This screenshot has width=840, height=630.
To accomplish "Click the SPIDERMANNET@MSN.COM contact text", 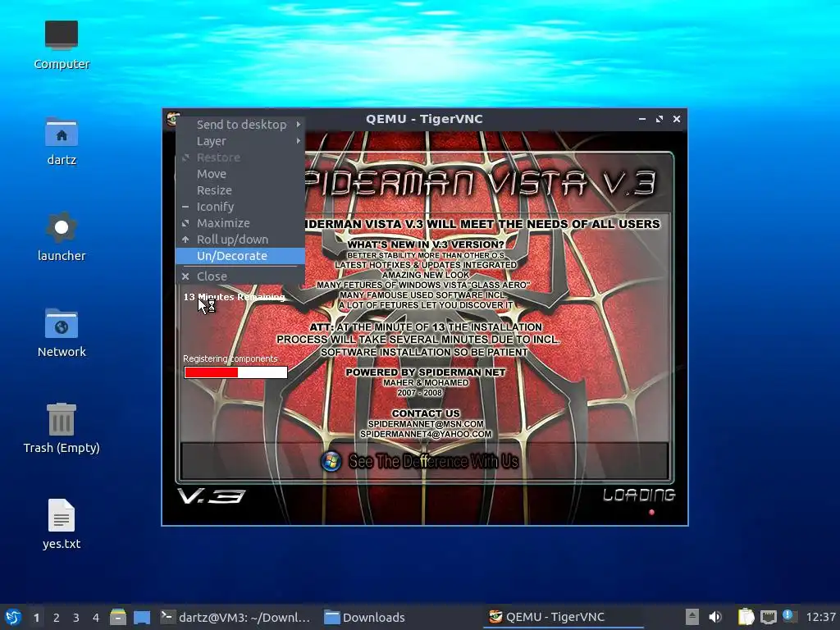I will (426, 424).
